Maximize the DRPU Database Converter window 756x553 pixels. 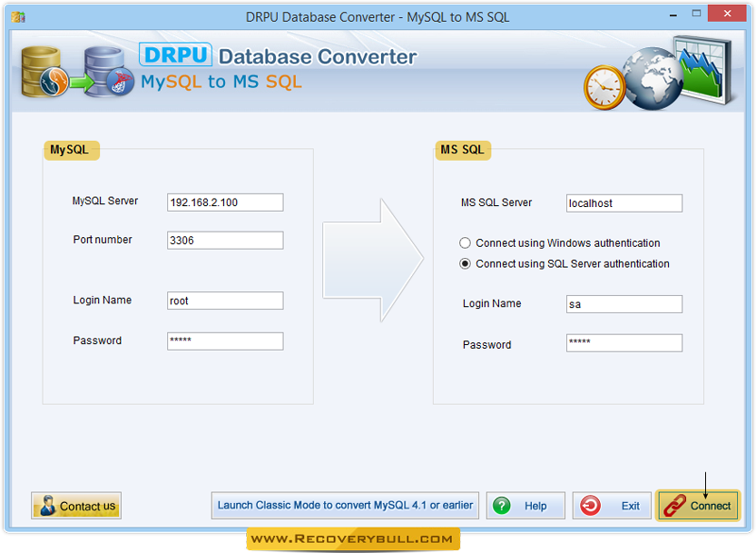click(x=696, y=14)
